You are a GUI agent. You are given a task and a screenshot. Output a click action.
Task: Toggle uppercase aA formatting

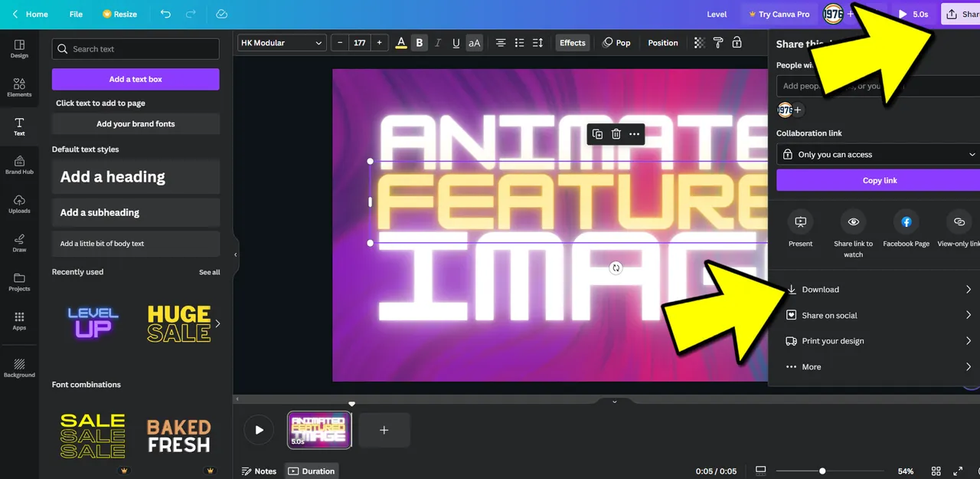click(x=474, y=43)
